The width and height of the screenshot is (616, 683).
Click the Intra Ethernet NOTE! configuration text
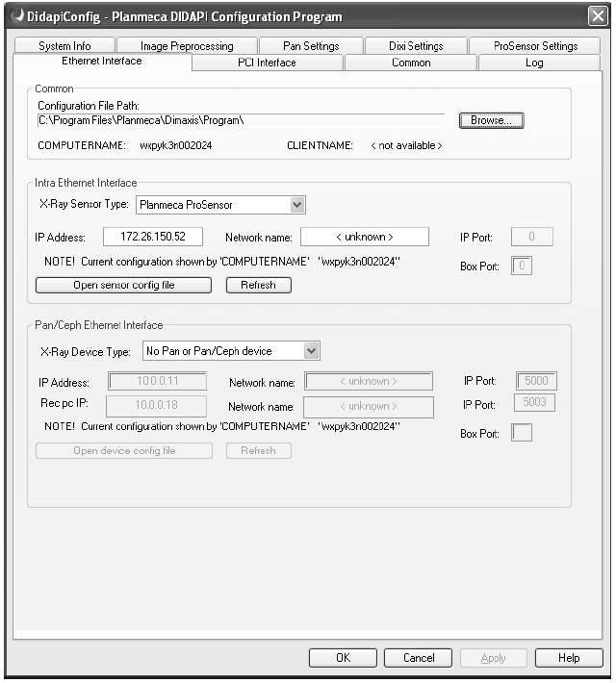coord(222,262)
